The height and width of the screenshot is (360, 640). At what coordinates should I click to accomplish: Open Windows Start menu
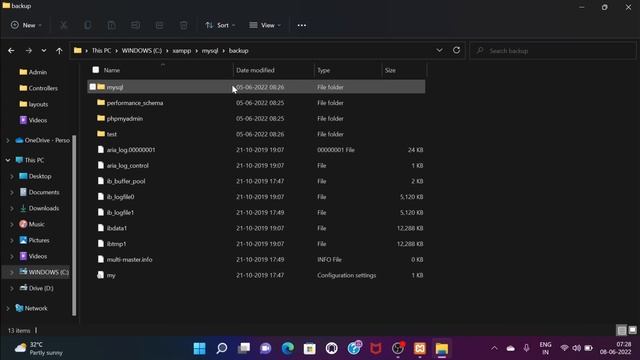pos(200,348)
